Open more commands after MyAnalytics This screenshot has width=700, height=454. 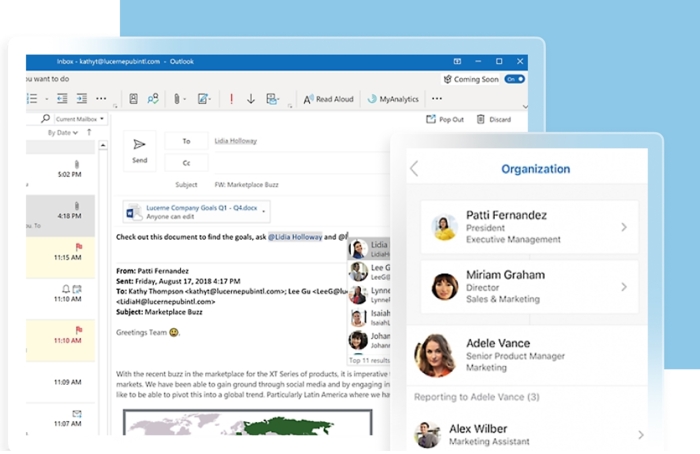(437, 99)
